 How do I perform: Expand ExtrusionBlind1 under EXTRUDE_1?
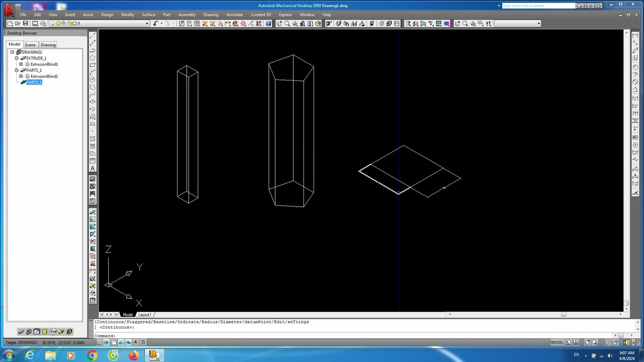pyautogui.click(x=21, y=64)
